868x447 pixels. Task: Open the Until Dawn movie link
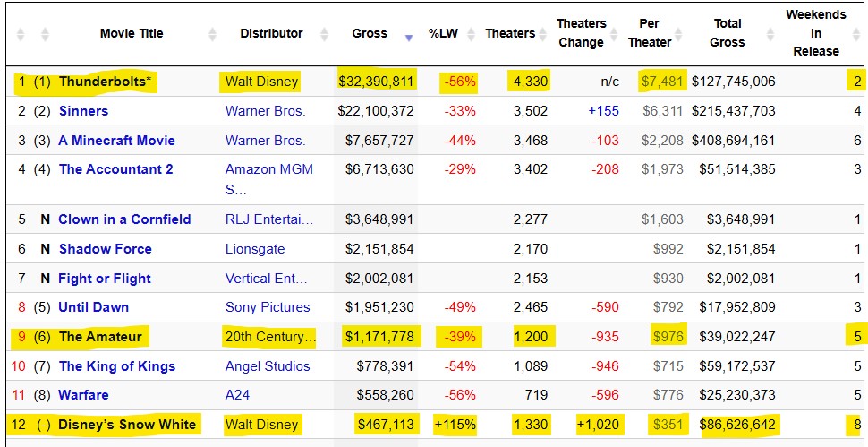[x=94, y=307]
